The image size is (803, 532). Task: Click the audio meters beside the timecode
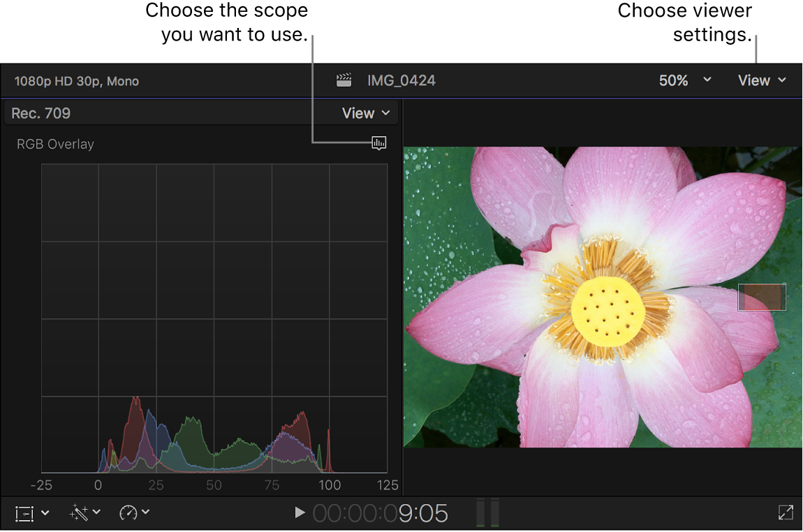489,512
